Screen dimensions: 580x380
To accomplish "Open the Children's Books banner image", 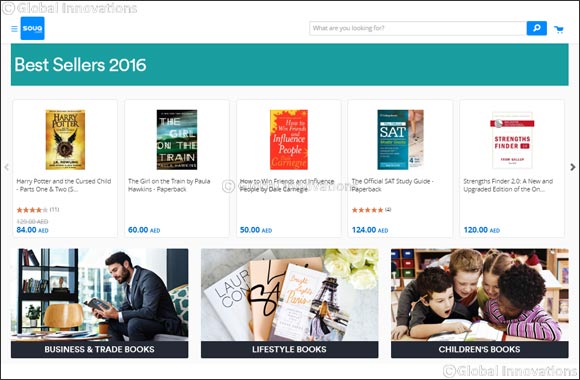I will click(x=480, y=295).
